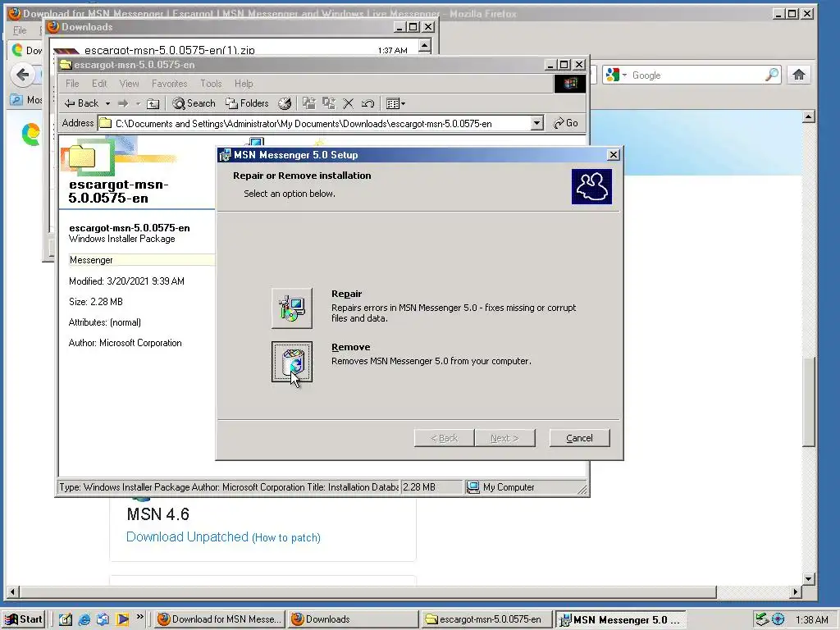The width and height of the screenshot is (840, 630).
Task: Click the Undo icon in Explorer toolbar
Action: [x=367, y=103]
